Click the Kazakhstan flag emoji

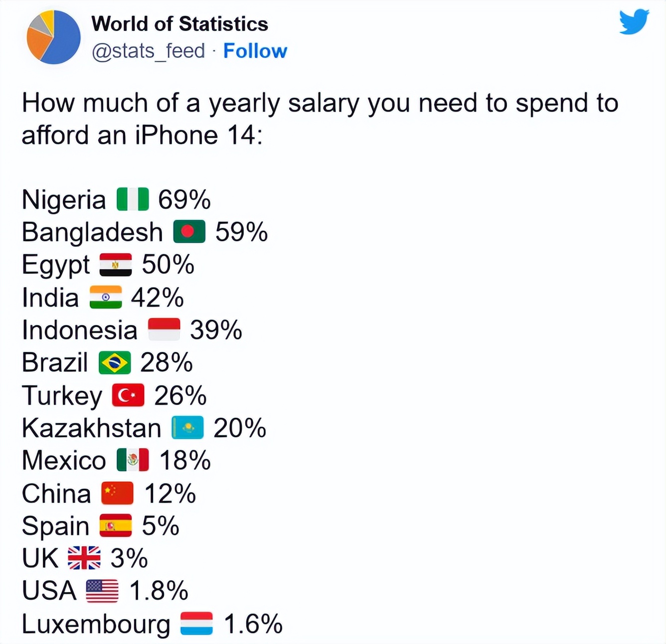pos(186,428)
